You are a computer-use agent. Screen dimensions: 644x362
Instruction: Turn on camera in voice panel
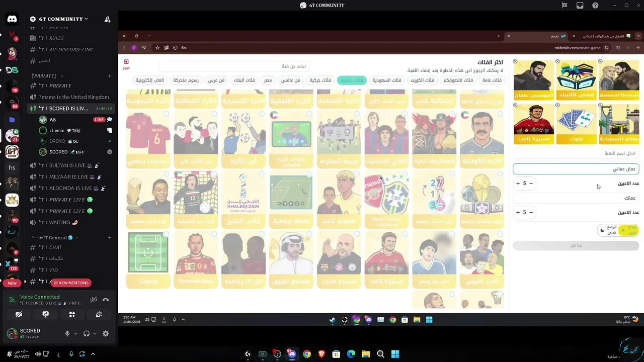click(x=19, y=314)
